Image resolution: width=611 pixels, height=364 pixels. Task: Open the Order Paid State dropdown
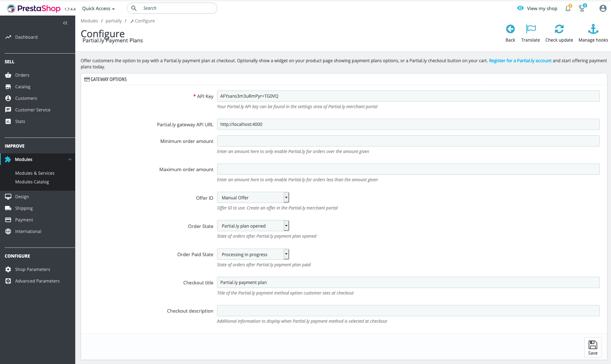(253, 254)
